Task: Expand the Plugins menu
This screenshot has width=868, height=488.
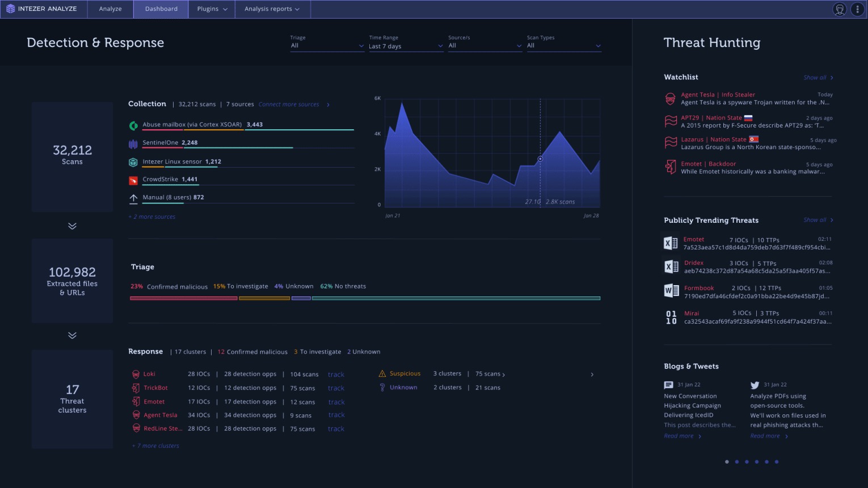Action: coord(212,9)
